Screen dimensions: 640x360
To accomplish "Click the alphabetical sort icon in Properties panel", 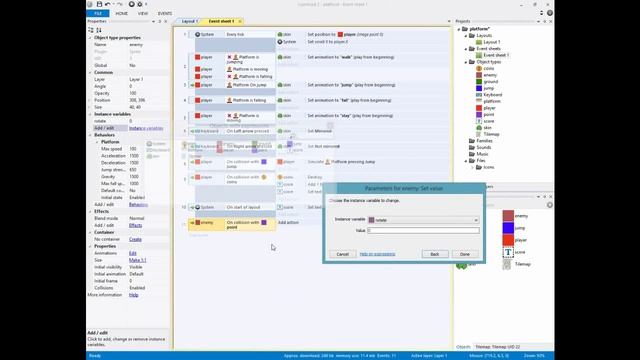I will [99, 30].
